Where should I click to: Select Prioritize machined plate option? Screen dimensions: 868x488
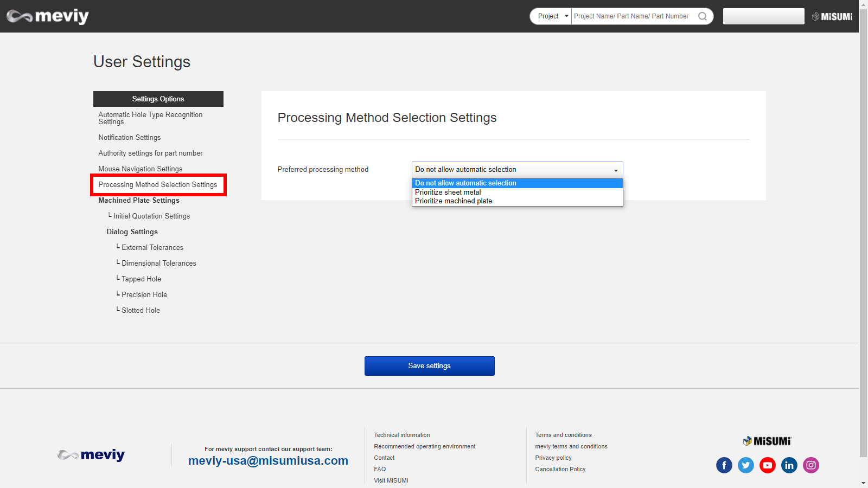point(518,201)
